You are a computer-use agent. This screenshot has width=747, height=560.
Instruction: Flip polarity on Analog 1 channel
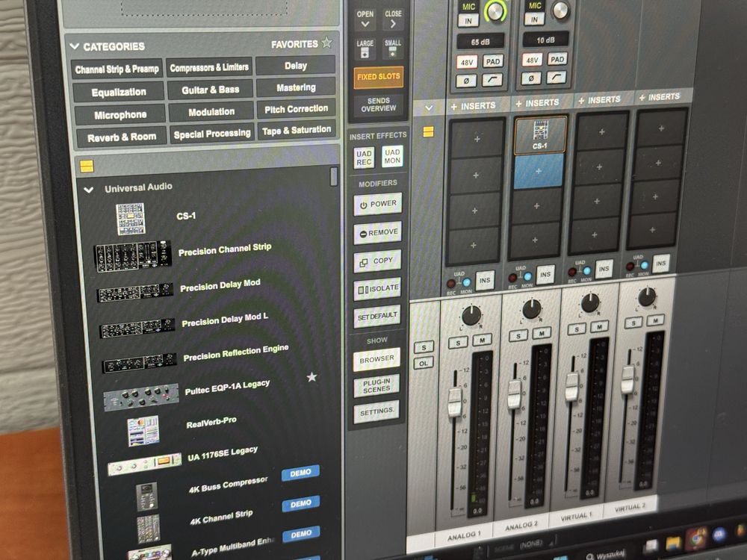click(466, 81)
